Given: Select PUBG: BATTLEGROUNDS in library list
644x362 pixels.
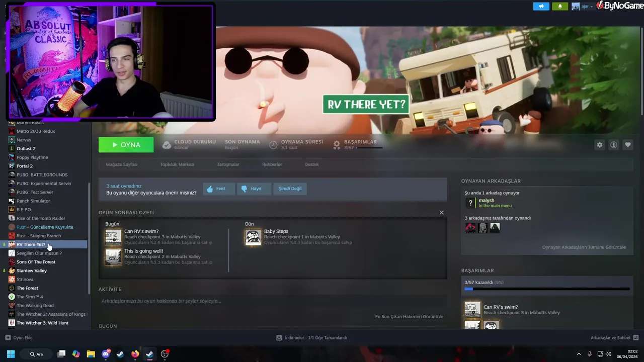Looking at the screenshot, I should [42, 175].
